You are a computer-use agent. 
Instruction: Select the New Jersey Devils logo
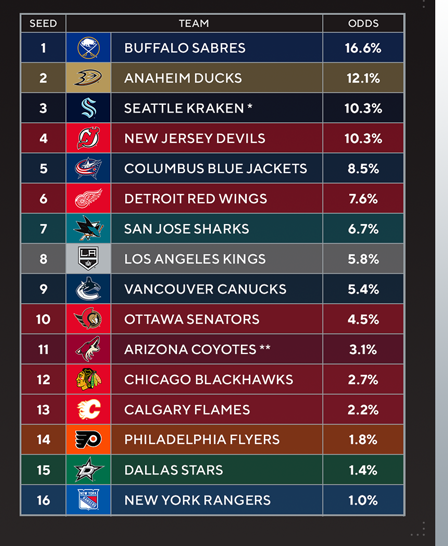pyautogui.click(x=88, y=138)
